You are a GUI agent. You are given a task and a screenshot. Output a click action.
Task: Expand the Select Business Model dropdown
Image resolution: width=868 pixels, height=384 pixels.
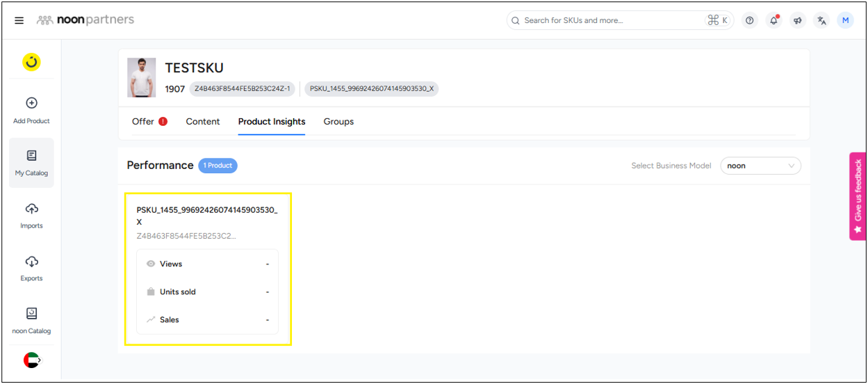[x=760, y=166]
